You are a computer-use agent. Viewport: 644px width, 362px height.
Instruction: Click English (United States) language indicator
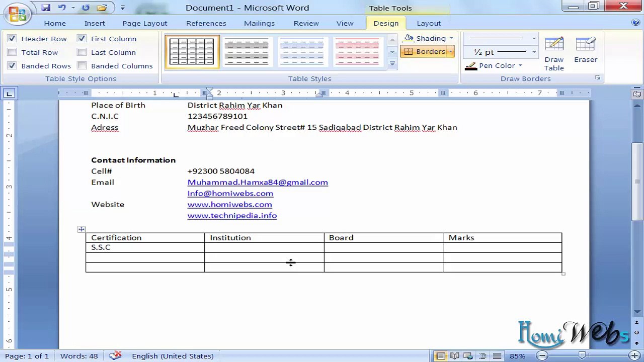point(173,356)
